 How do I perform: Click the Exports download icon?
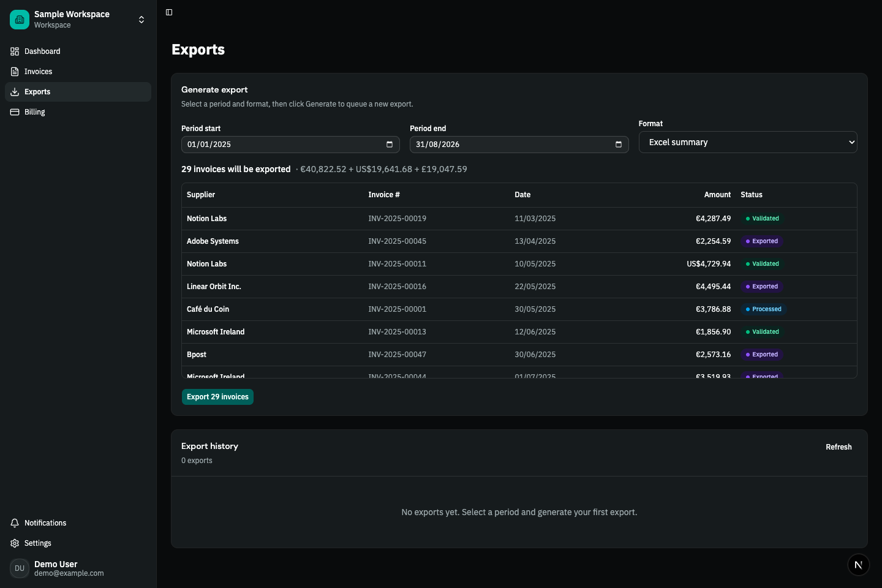(x=15, y=92)
